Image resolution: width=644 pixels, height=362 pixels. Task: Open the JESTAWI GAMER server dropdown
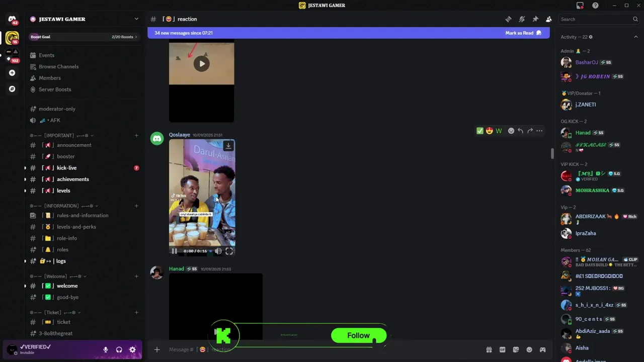pos(136,19)
